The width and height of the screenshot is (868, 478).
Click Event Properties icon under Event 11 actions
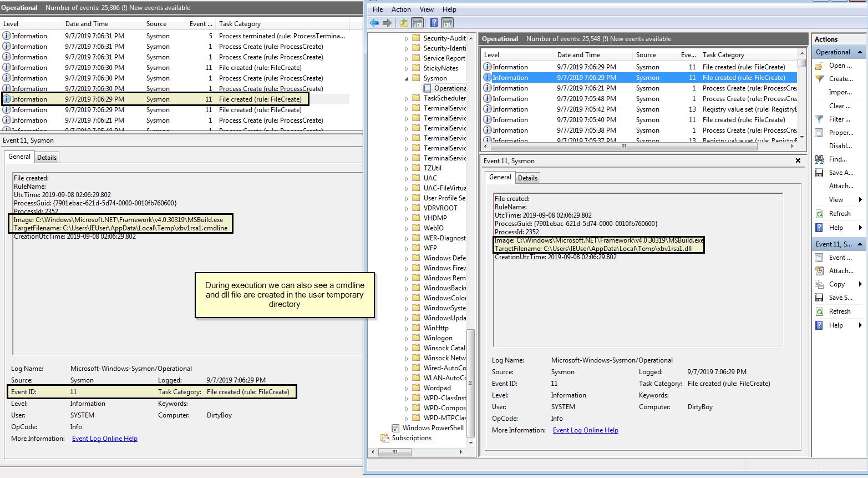pos(819,258)
